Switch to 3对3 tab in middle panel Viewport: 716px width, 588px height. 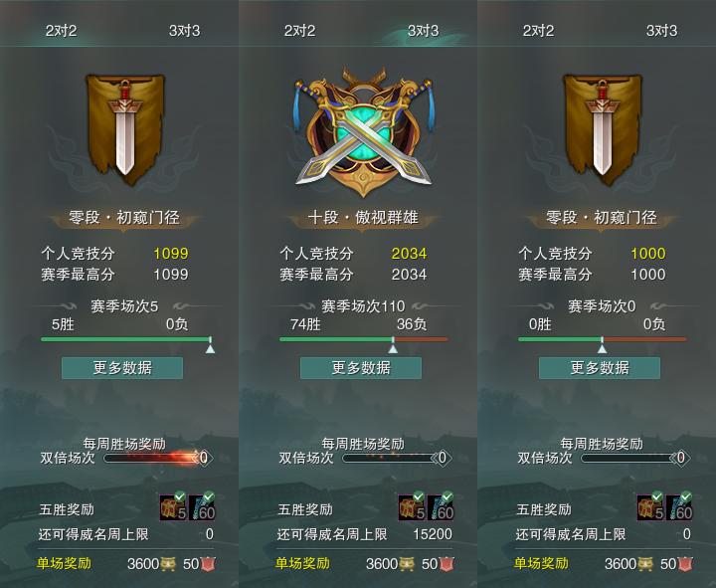coord(423,31)
